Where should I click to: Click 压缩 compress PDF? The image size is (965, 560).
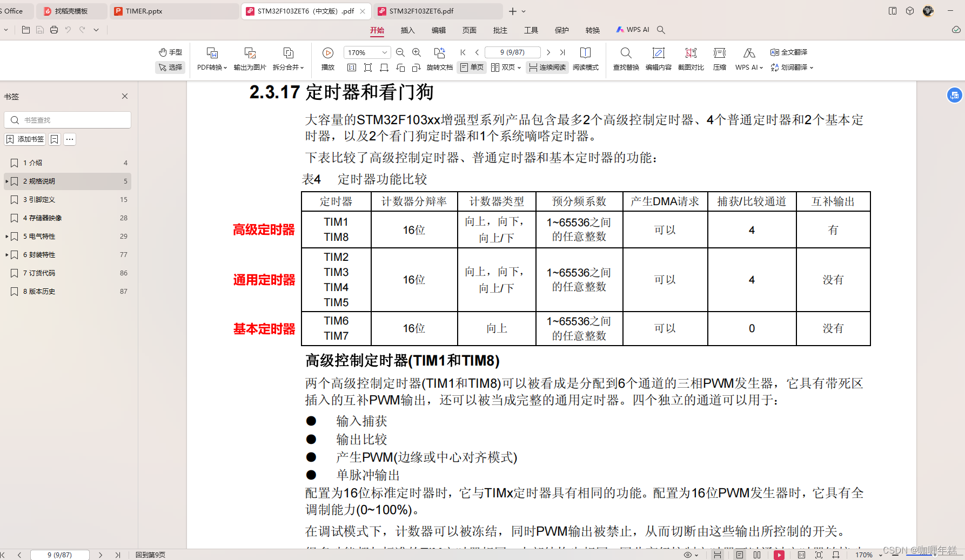click(720, 59)
